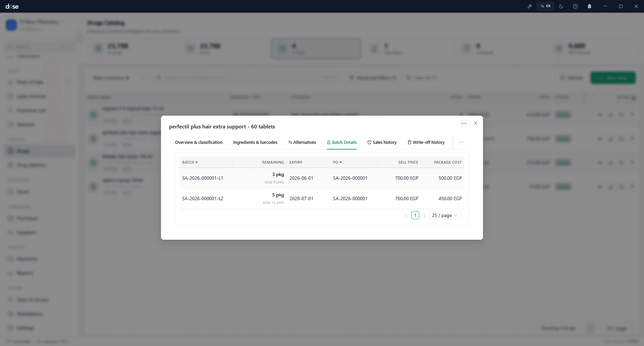Click the dose logo
644x346 pixels.
tap(12, 6)
